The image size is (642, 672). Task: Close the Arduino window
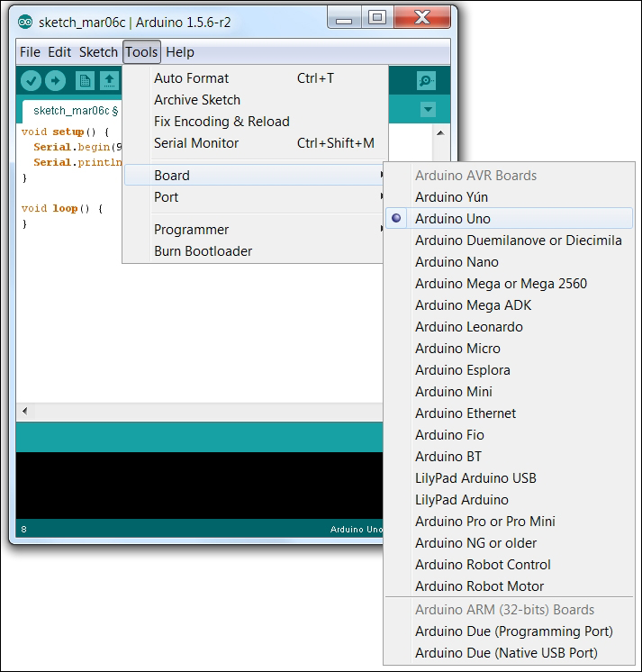422,18
